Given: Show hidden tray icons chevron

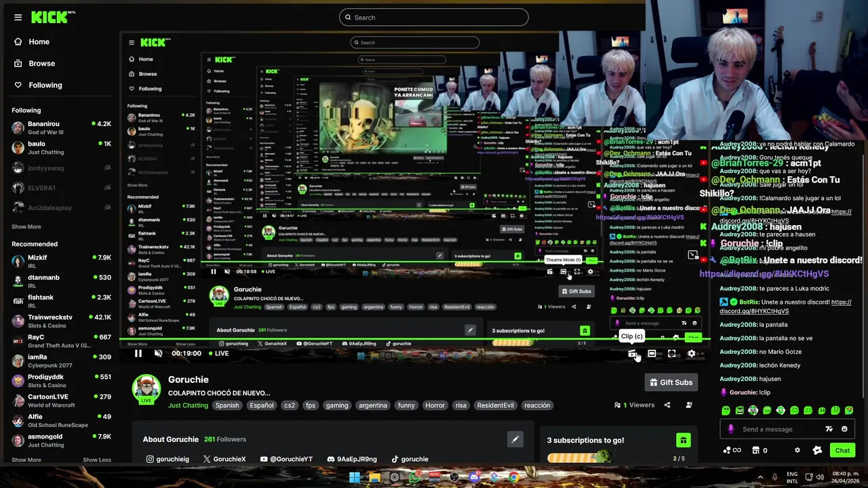Looking at the screenshot, I should coord(760,477).
